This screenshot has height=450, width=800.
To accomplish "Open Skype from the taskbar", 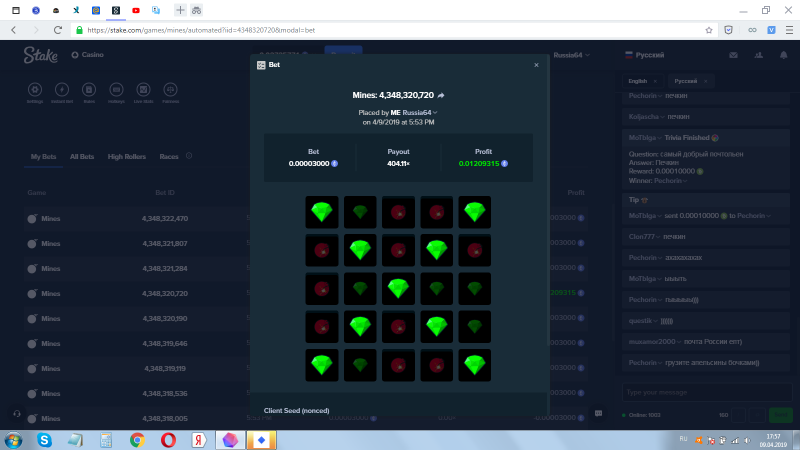I will pos(44,440).
